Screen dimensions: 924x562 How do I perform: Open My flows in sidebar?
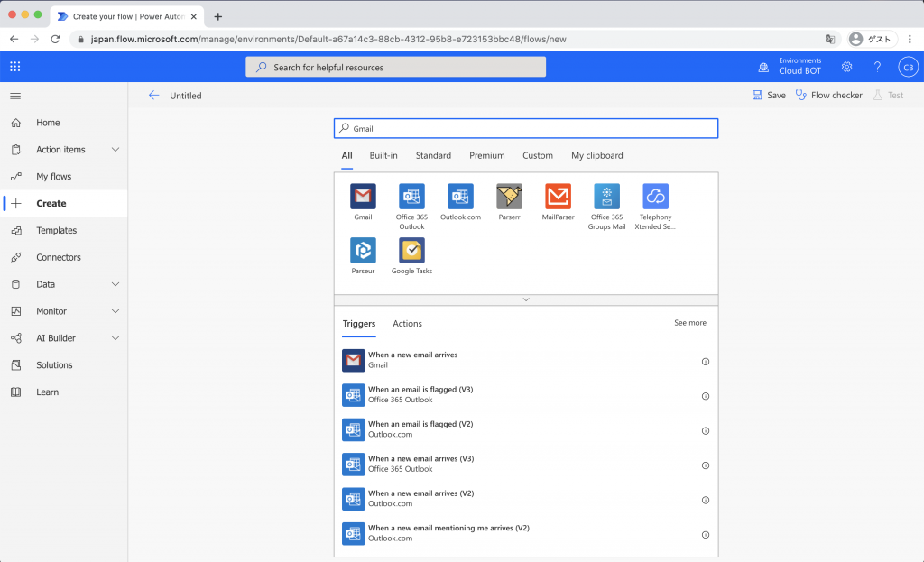(64, 177)
